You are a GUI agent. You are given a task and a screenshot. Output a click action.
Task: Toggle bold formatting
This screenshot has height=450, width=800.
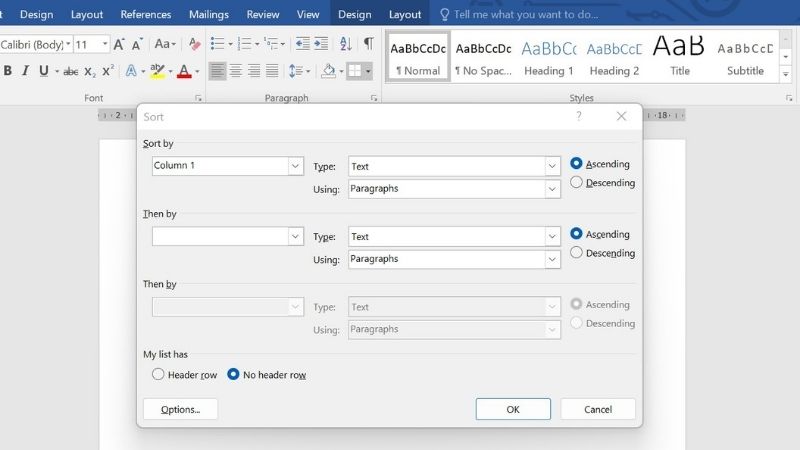[8, 71]
